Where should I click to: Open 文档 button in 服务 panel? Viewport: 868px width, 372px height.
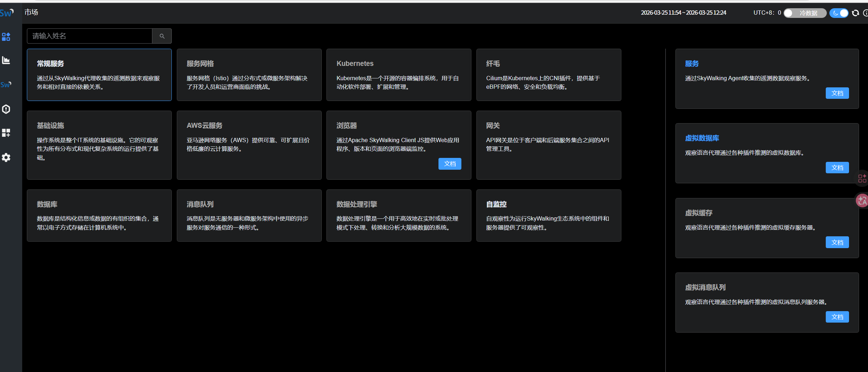(837, 93)
